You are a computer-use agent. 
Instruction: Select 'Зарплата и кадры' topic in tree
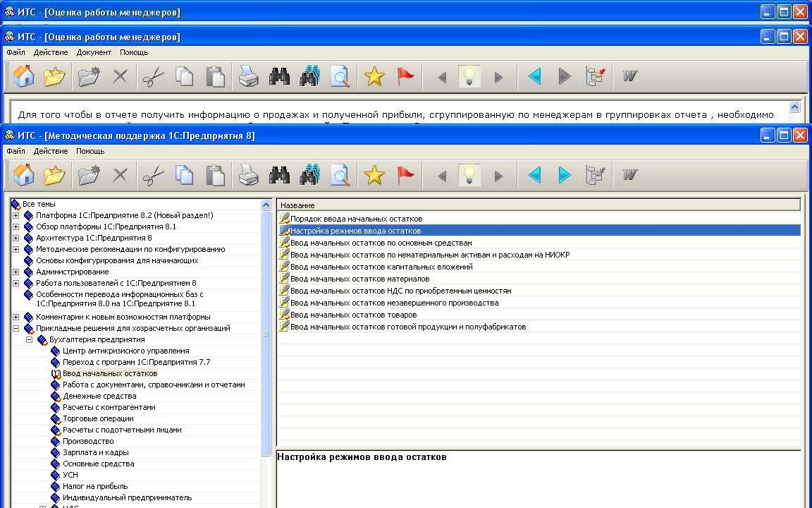(95, 452)
